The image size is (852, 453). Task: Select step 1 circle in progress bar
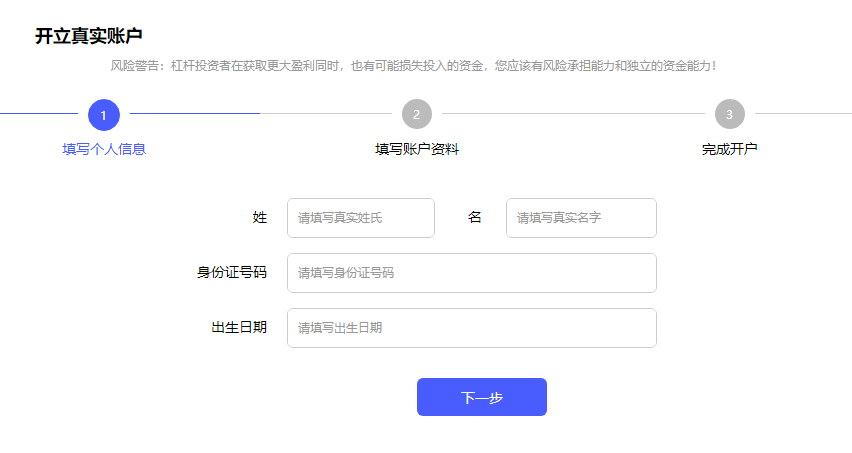pyautogui.click(x=104, y=115)
